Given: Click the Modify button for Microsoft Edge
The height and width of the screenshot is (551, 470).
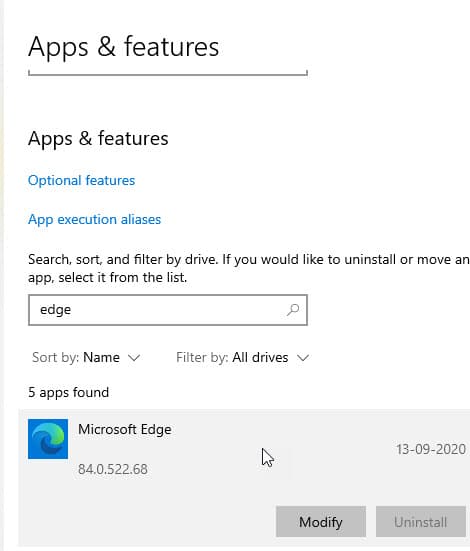Looking at the screenshot, I should pos(321,521).
